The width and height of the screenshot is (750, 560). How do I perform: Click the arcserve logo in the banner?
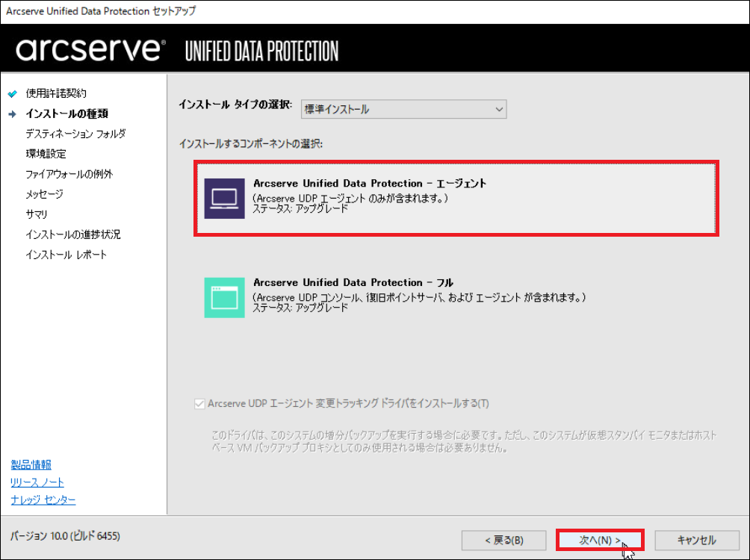click(91, 50)
